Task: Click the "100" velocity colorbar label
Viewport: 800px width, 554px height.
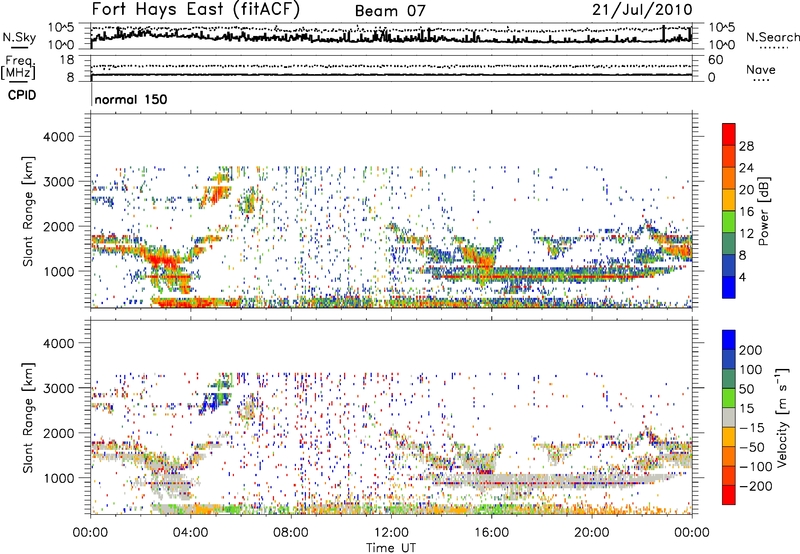Action: (751, 370)
